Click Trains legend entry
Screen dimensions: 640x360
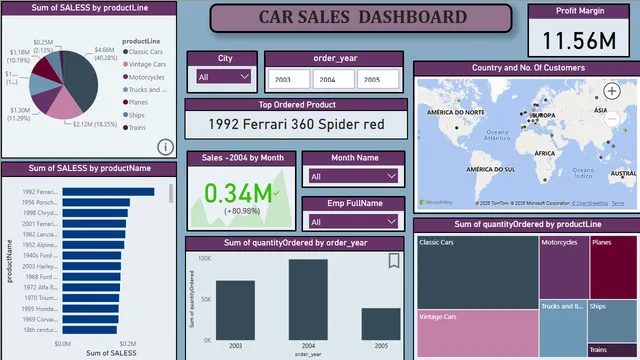pyautogui.click(x=134, y=128)
